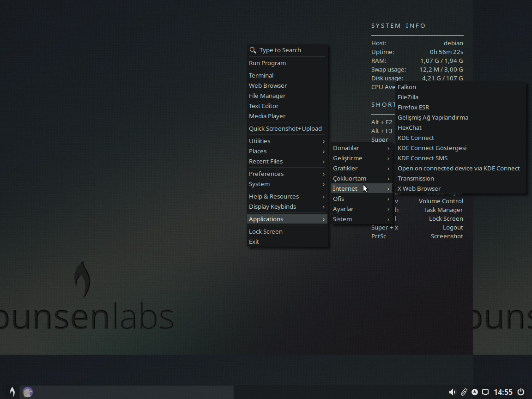Click the display/network tray icon
Screen dimensions: 532x399
[485, 392]
